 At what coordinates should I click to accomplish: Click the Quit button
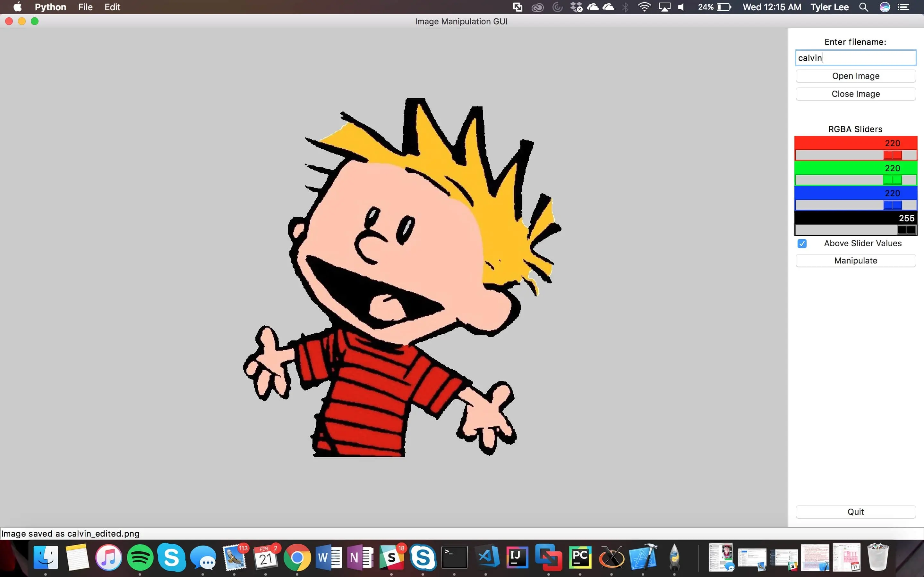coord(855,512)
